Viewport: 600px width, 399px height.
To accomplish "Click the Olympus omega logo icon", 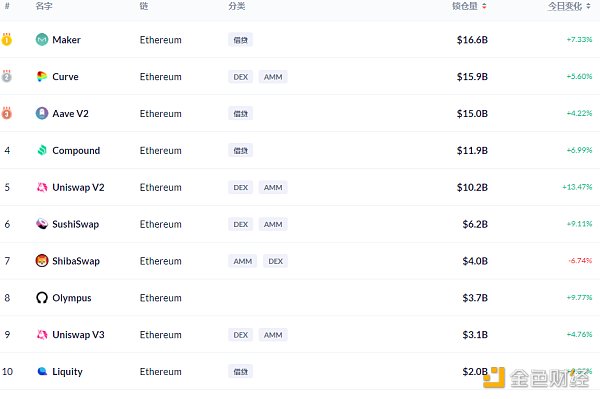I will (42, 298).
